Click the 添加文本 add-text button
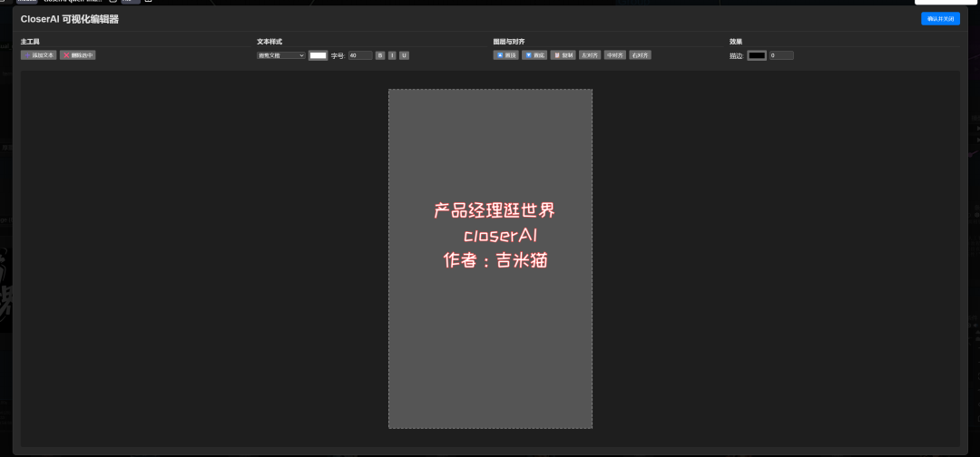 click(39, 55)
